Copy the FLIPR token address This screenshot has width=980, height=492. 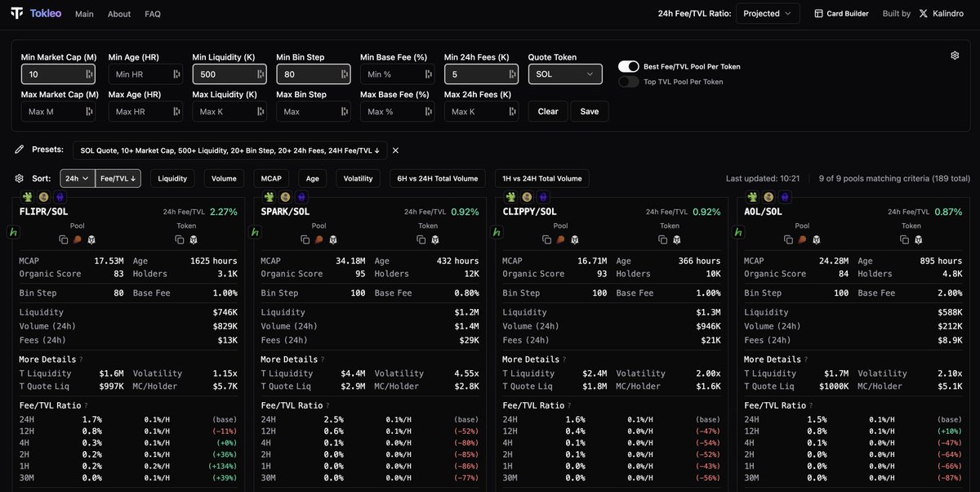point(179,239)
